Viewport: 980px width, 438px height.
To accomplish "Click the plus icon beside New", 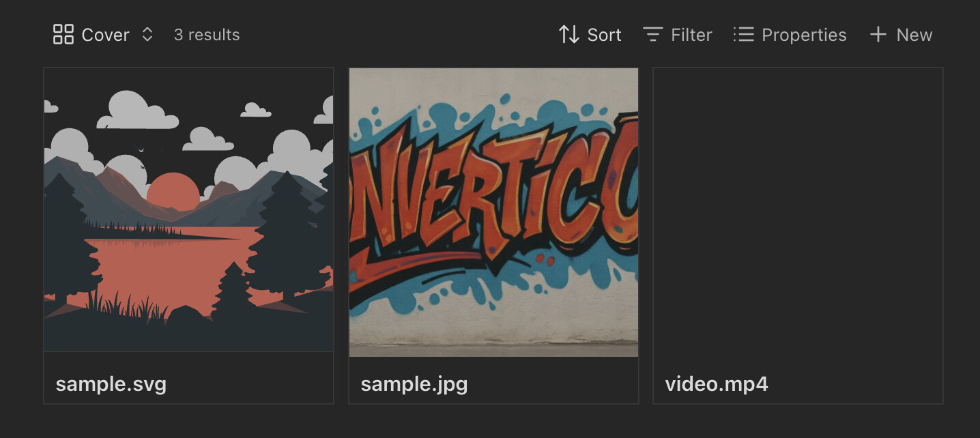I will [x=878, y=35].
